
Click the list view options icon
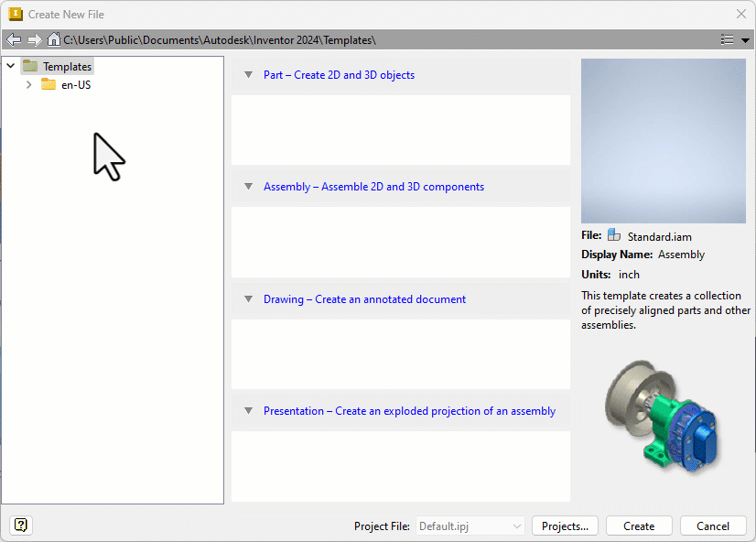click(727, 39)
